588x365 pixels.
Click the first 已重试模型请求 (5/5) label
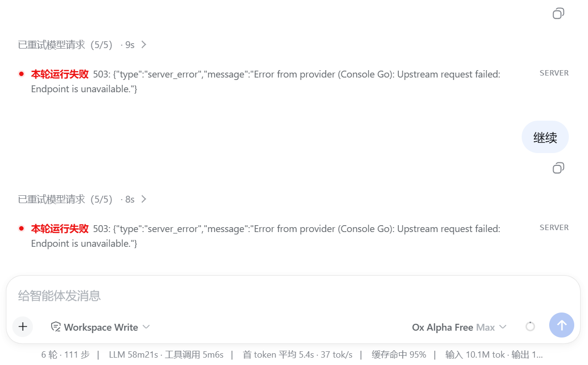65,45
